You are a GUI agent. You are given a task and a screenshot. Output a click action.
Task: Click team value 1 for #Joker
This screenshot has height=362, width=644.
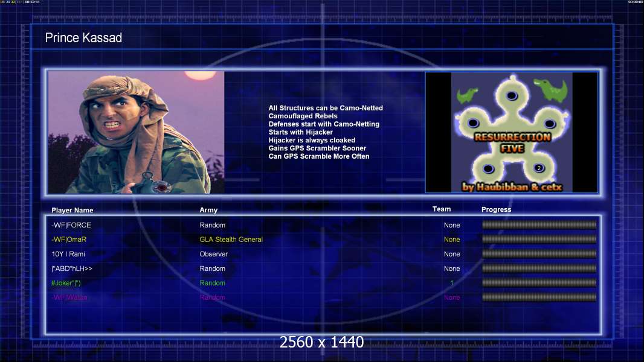pyautogui.click(x=451, y=283)
